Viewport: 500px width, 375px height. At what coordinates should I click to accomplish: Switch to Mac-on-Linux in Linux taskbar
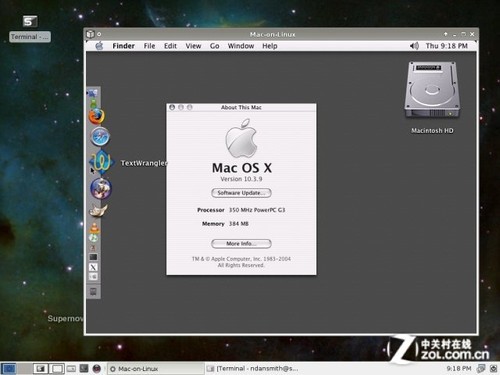pyautogui.click(x=156, y=369)
